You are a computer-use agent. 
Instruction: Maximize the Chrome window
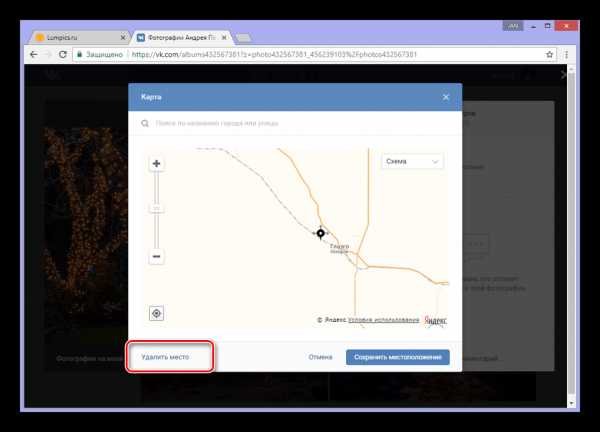[548, 26]
